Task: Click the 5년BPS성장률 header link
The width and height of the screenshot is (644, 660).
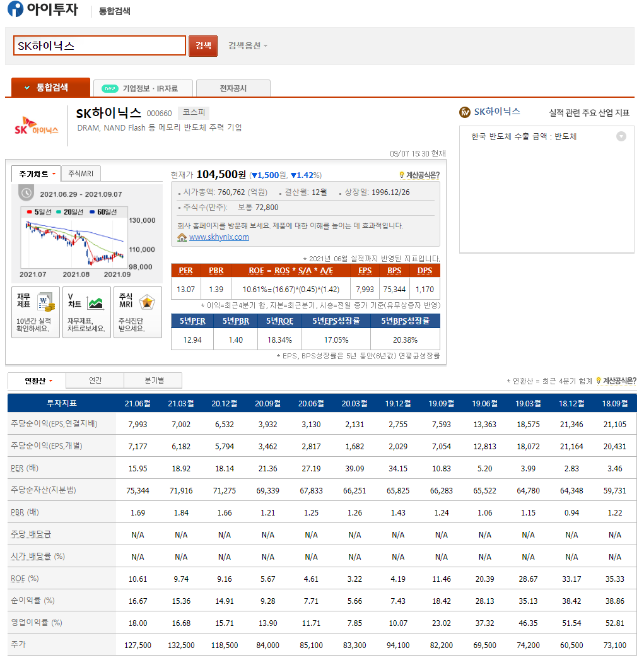Action: (x=405, y=321)
